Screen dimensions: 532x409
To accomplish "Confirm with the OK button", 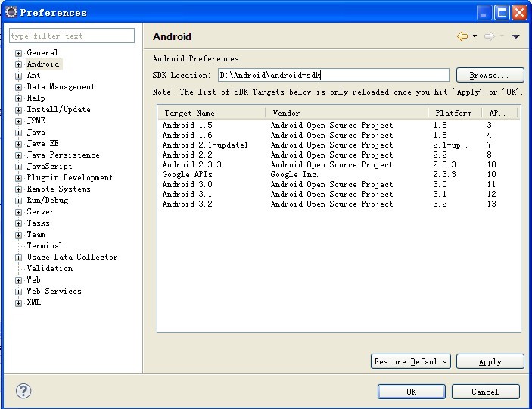I will (411, 392).
